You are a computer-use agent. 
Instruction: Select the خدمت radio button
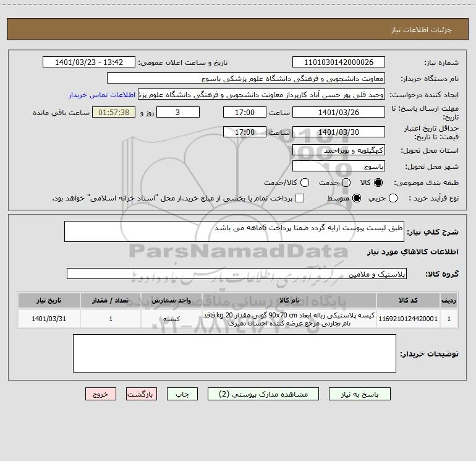[x=346, y=183]
